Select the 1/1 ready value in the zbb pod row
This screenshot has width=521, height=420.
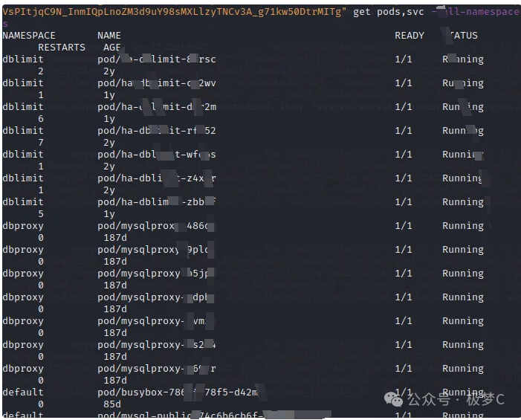point(404,202)
